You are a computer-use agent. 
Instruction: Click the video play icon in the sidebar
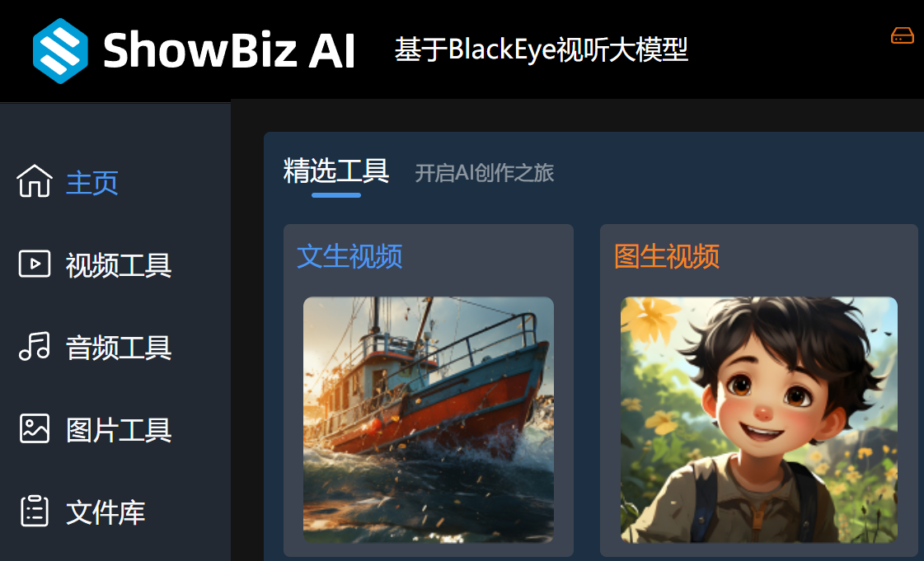(34, 263)
